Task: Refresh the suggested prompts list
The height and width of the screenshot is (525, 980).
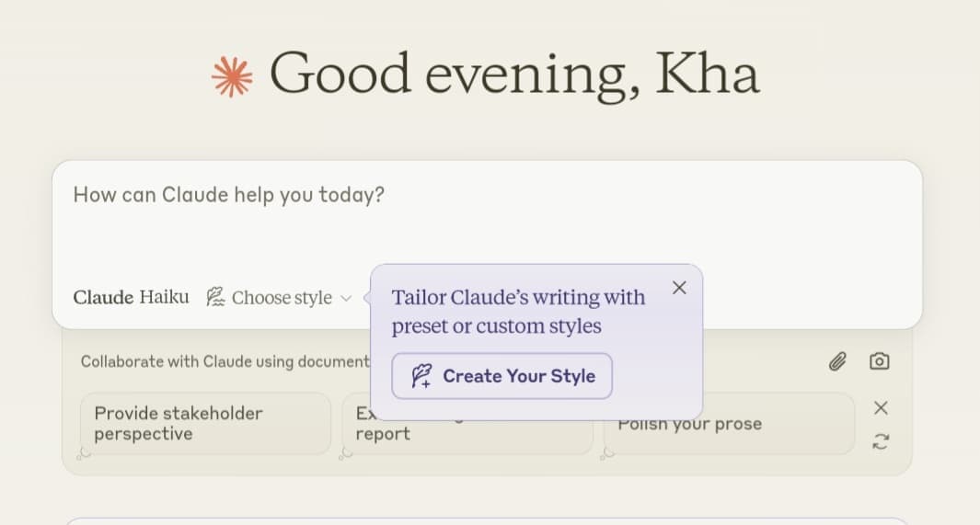Action: pos(881,441)
